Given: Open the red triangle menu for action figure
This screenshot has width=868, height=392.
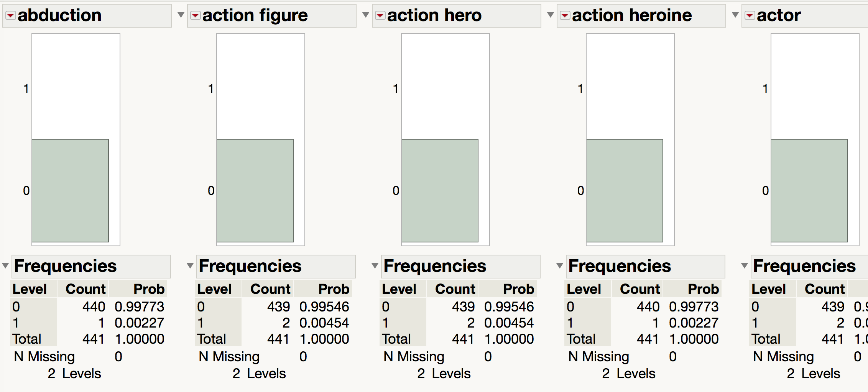Looking at the screenshot, I should click(195, 15).
